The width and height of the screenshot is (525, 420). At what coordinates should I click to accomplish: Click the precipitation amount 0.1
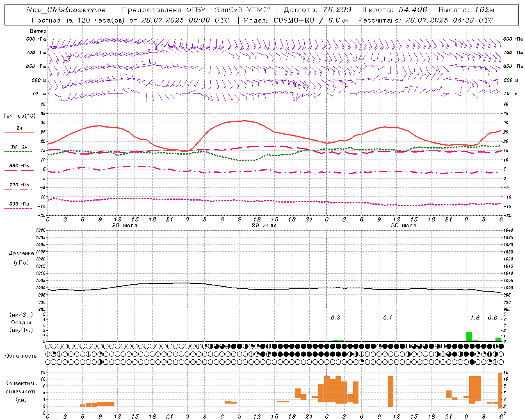(x=388, y=317)
